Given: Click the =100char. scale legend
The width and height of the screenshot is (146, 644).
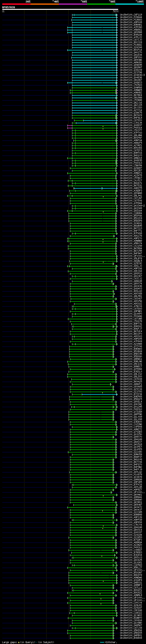Looking at the screenshot, I should (x=109, y=642).
